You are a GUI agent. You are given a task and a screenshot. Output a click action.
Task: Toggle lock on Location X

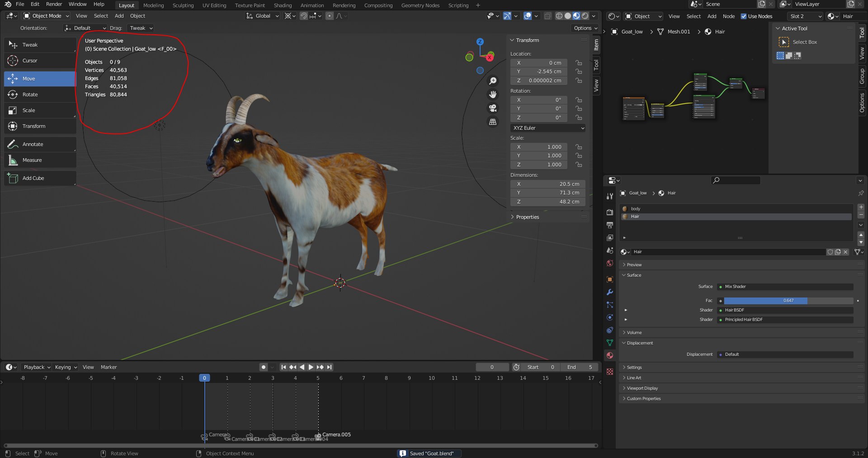pyautogui.click(x=579, y=63)
